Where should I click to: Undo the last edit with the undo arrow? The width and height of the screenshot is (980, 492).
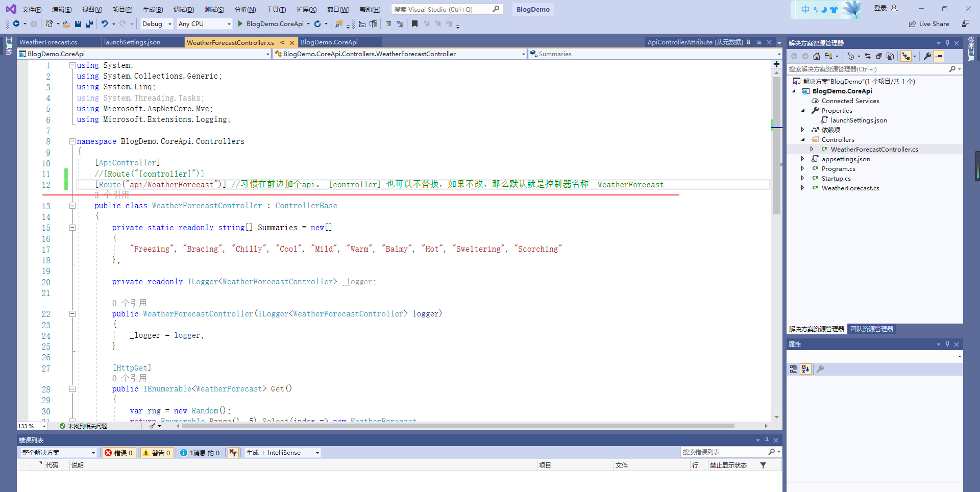tap(105, 24)
